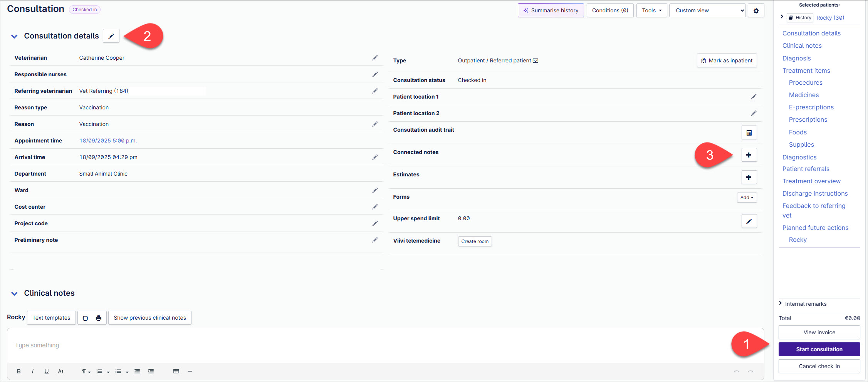The image size is (868, 382).
Task: Go to E-prescriptions in sidebar
Action: (811, 107)
